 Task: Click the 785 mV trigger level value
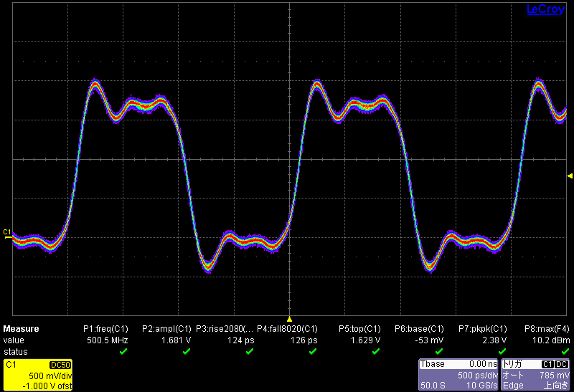tap(555, 376)
